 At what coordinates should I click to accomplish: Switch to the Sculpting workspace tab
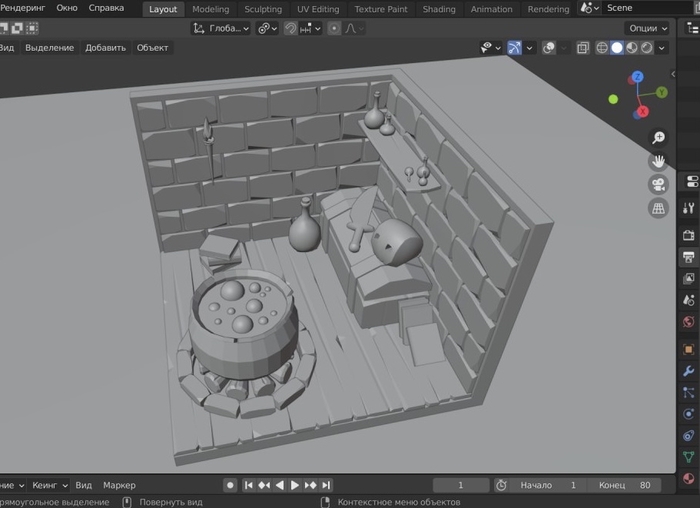tap(263, 9)
